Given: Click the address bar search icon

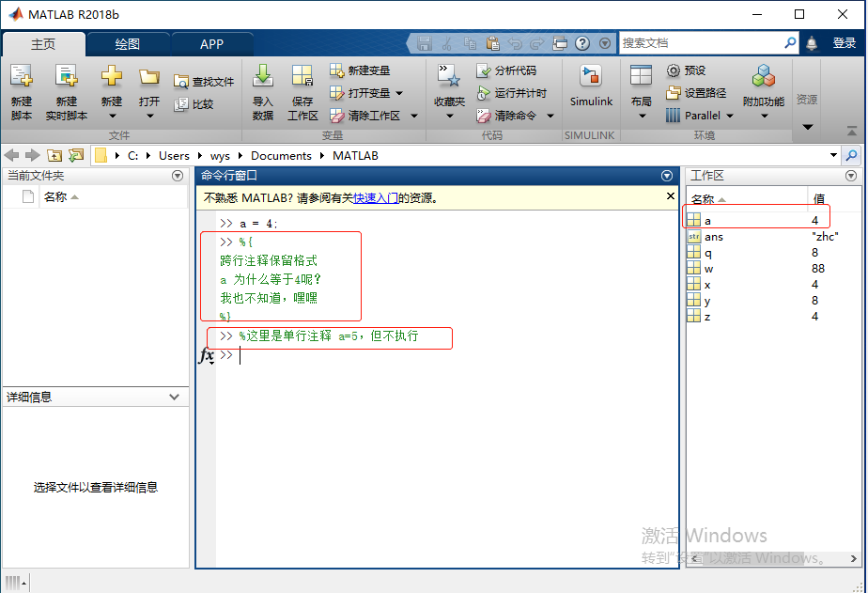Looking at the screenshot, I should click(x=851, y=156).
